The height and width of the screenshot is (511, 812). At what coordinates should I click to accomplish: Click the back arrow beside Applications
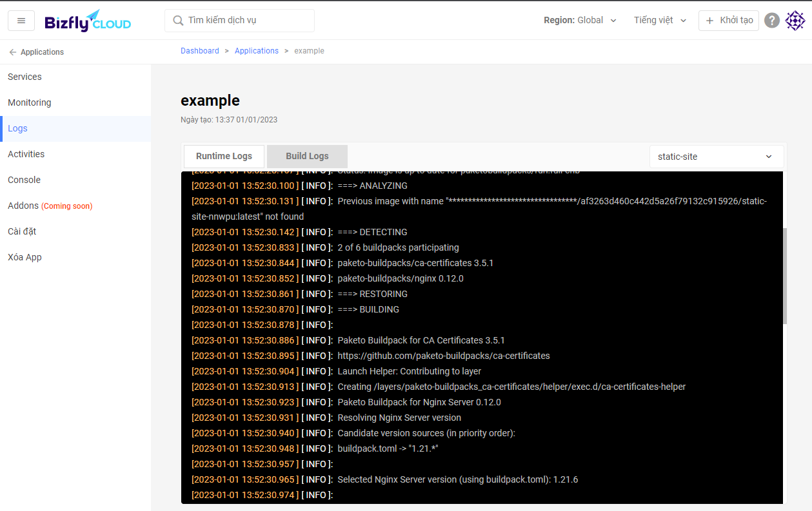click(x=13, y=52)
